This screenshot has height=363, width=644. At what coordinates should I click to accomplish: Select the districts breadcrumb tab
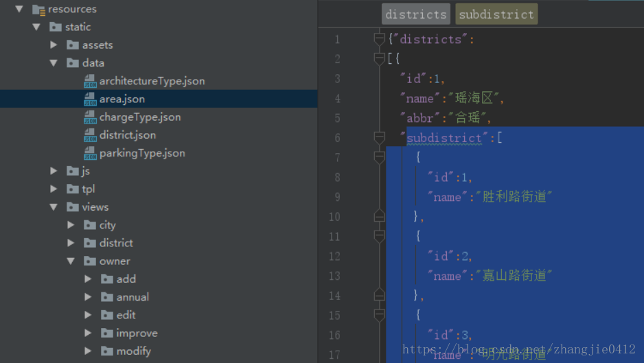(x=415, y=14)
